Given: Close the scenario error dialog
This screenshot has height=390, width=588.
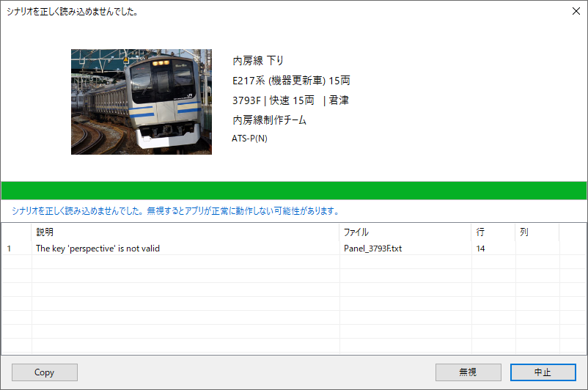Looking at the screenshot, I should point(574,12).
